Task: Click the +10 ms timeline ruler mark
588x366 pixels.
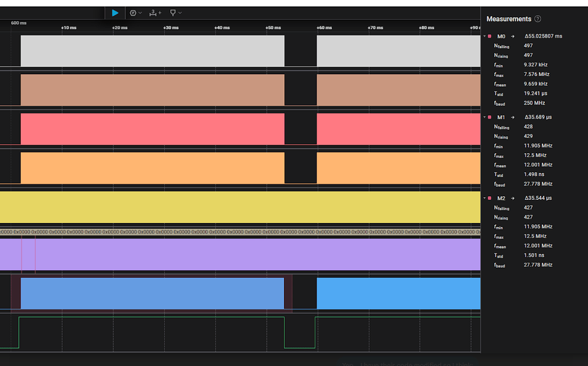Action: point(69,28)
